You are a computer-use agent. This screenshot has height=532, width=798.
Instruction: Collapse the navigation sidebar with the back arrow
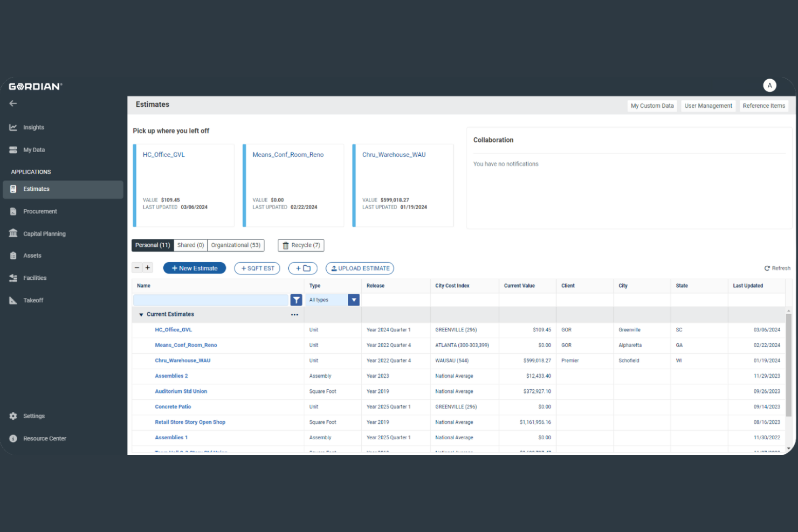tap(13, 103)
